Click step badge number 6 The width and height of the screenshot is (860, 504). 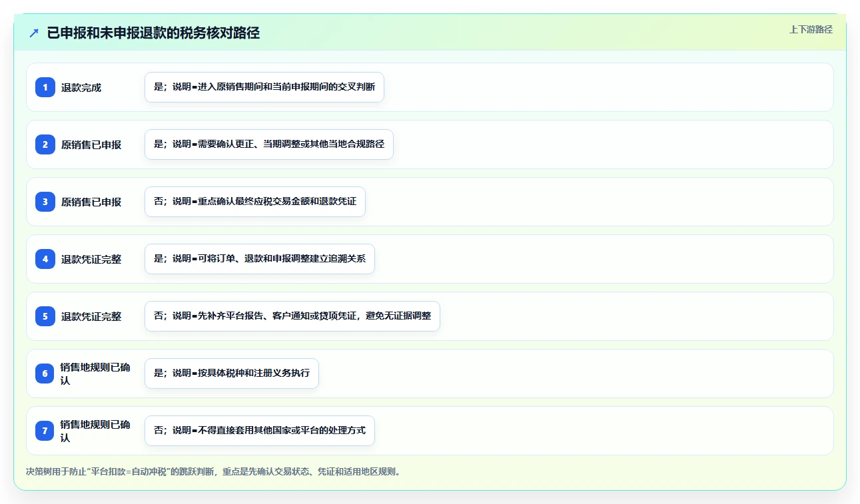(x=45, y=374)
